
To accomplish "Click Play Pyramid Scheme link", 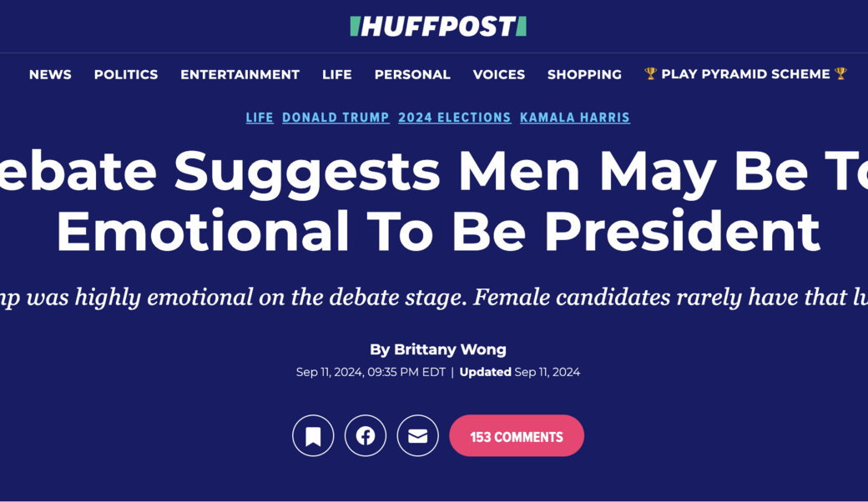I will click(x=745, y=74).
